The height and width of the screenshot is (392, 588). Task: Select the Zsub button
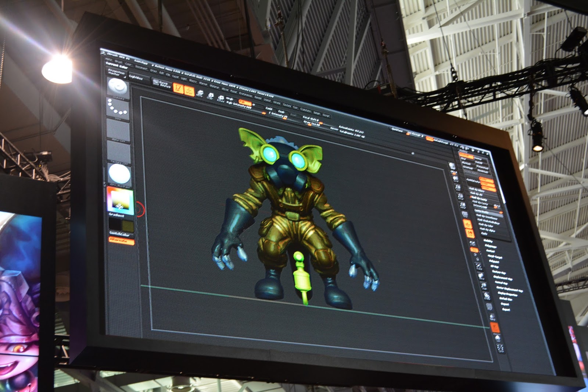282,111
